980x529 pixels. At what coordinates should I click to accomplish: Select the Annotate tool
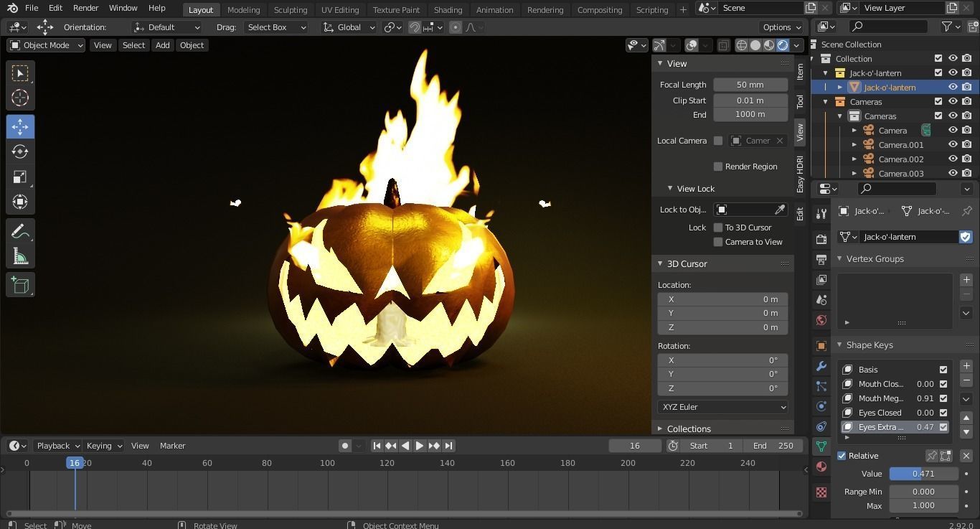(20, 232)
